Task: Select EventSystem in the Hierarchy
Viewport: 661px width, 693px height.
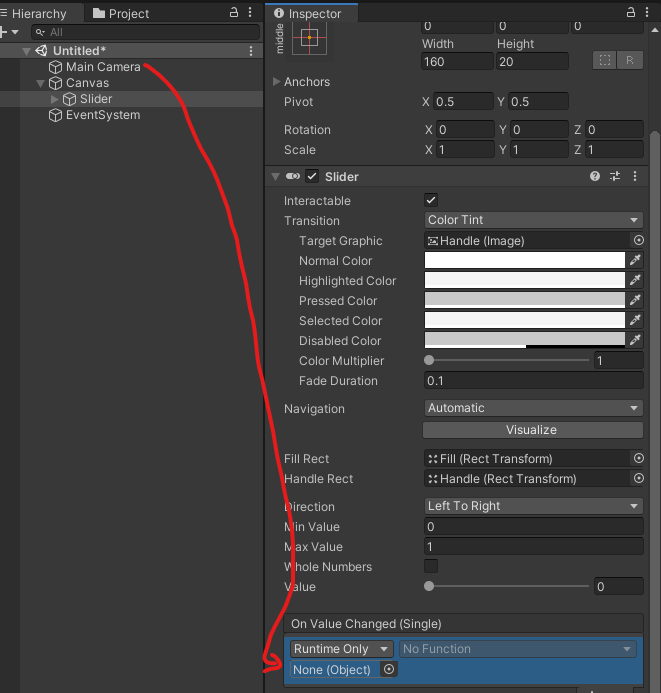Action: coord(103,115)
